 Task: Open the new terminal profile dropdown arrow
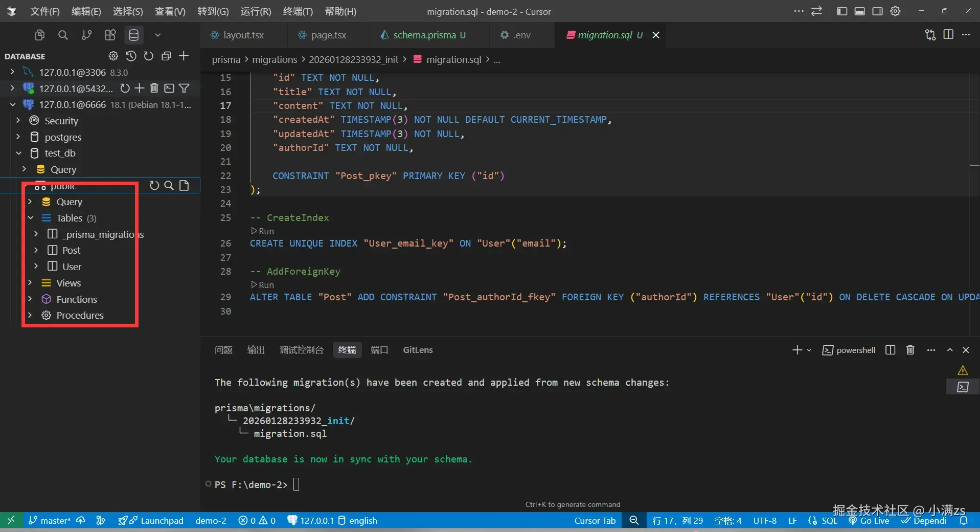click(x=809, y=350)
